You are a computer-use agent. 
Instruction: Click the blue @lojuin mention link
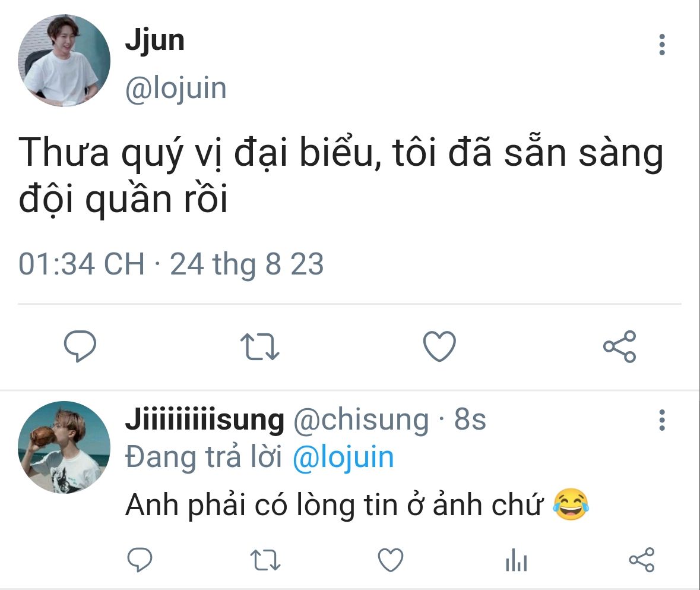tap(343, 458)
